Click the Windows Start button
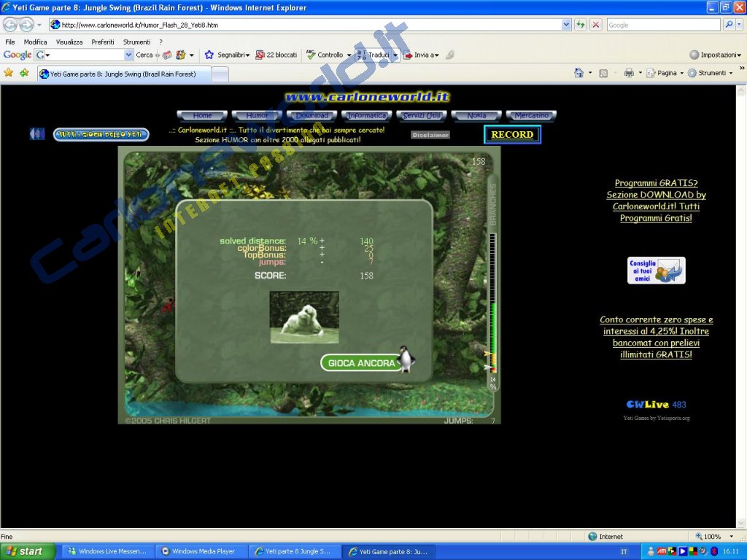This screenshot has width=747, height=560. pyautogui.click(x=28, y=551)
